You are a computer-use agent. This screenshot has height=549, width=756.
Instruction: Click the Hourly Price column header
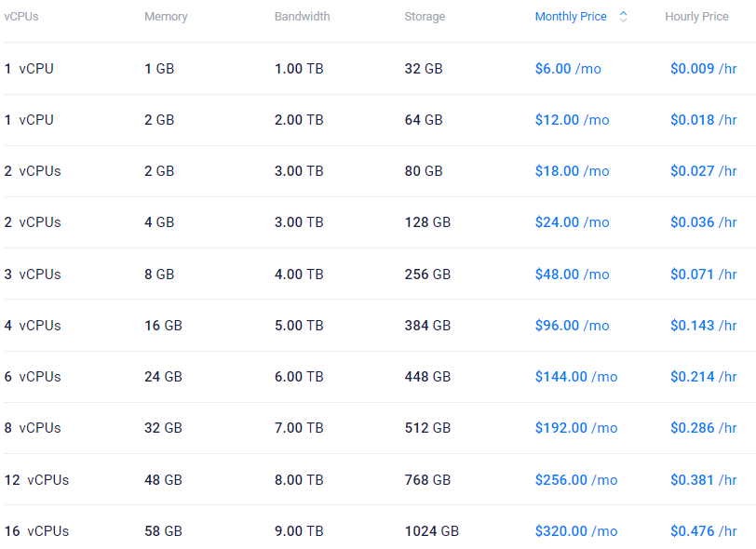(696, 17)
